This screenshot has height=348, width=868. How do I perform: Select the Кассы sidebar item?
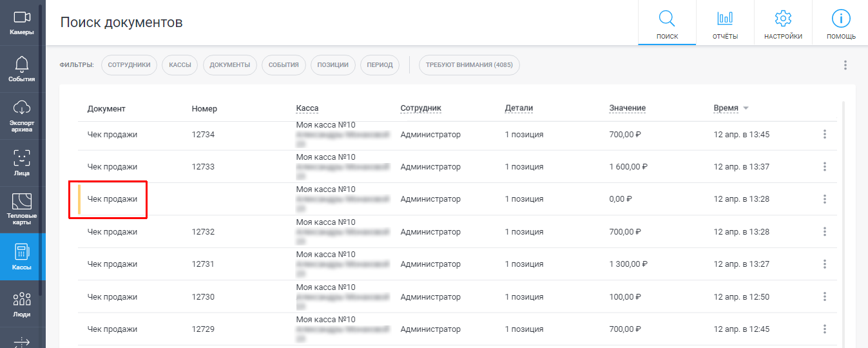[x=23, y=256]
